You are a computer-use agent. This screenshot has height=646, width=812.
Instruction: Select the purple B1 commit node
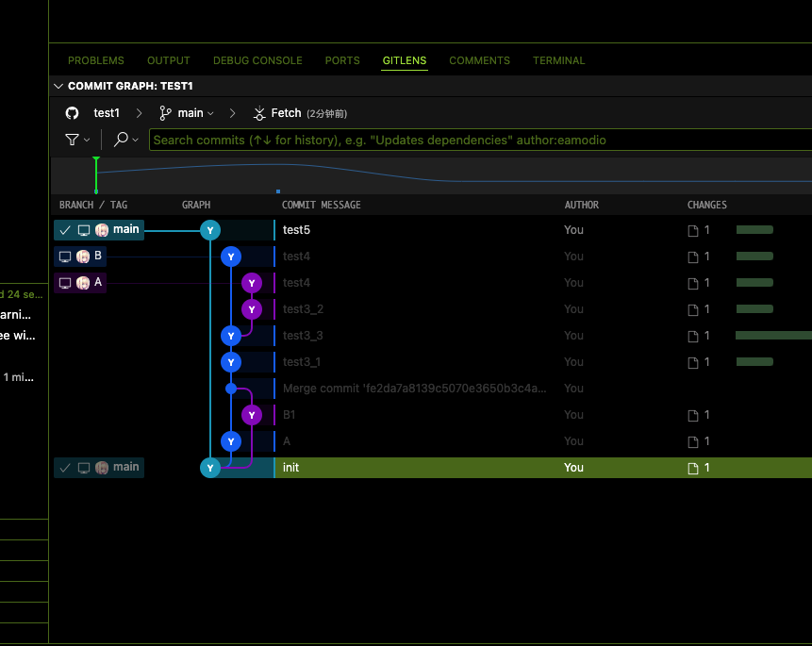[x=251, y=415]
